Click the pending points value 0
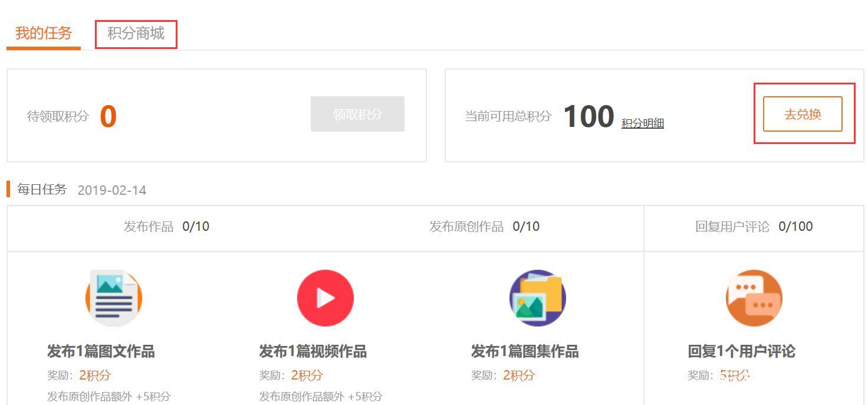 pos(108,117)
